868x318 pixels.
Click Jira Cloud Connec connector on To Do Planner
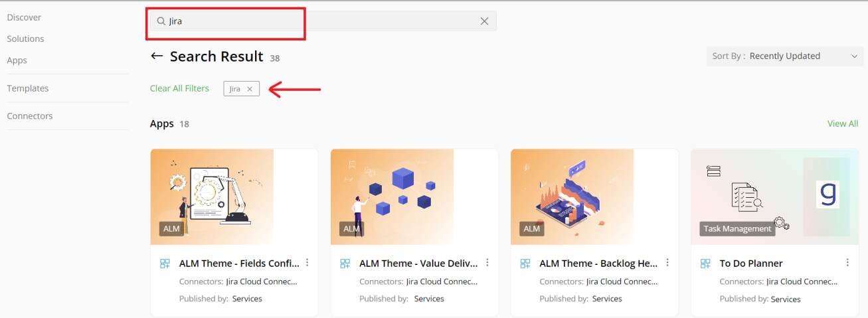[x=802, y=281]
